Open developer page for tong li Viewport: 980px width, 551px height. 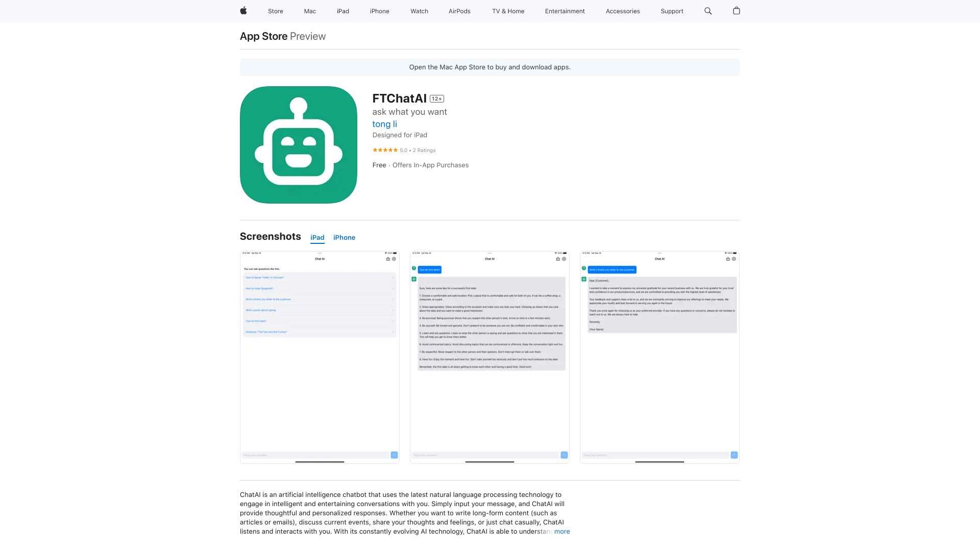(x=384, y=123)
